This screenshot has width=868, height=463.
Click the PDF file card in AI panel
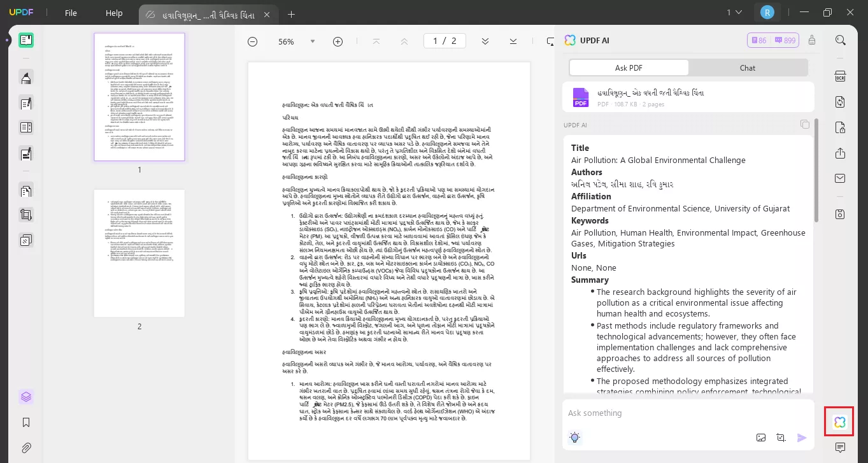click(688, 97)
